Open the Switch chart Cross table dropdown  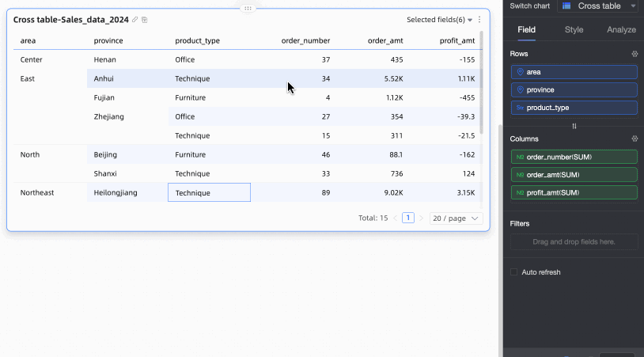point(598,6)
